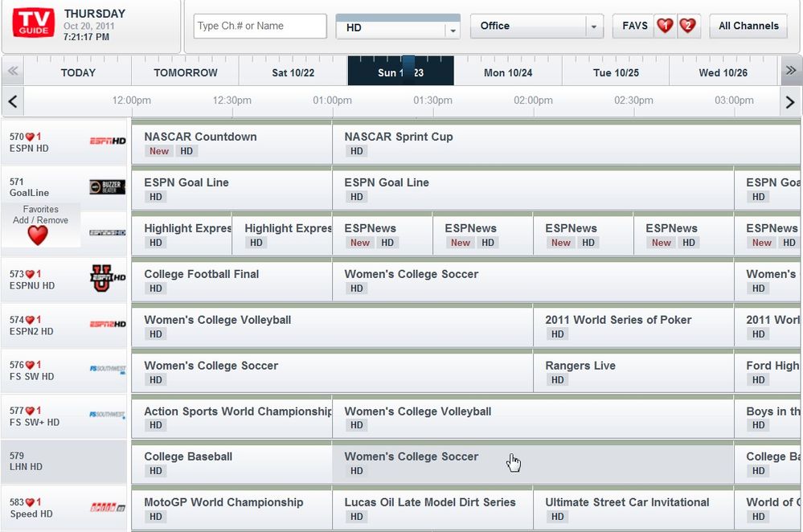Open ESPN Goal Line listing at 12:00pm
Viewport: 803px width, 532px height.
[x=232, y=190]
